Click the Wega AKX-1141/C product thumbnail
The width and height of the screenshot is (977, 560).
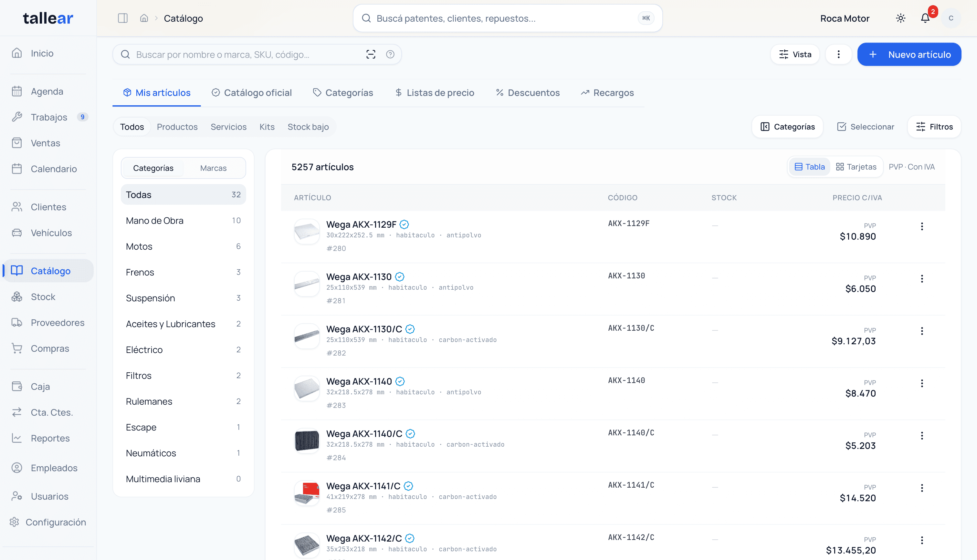point(307,493)
